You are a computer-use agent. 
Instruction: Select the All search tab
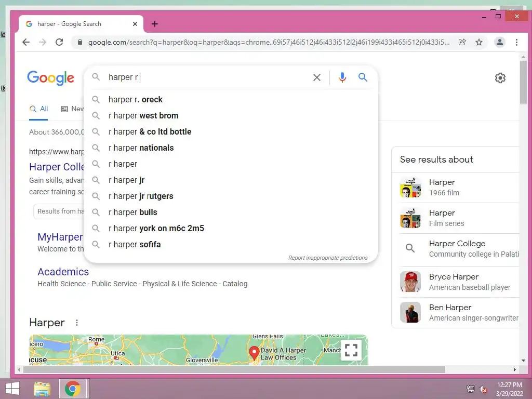click(x=38, y=109)
